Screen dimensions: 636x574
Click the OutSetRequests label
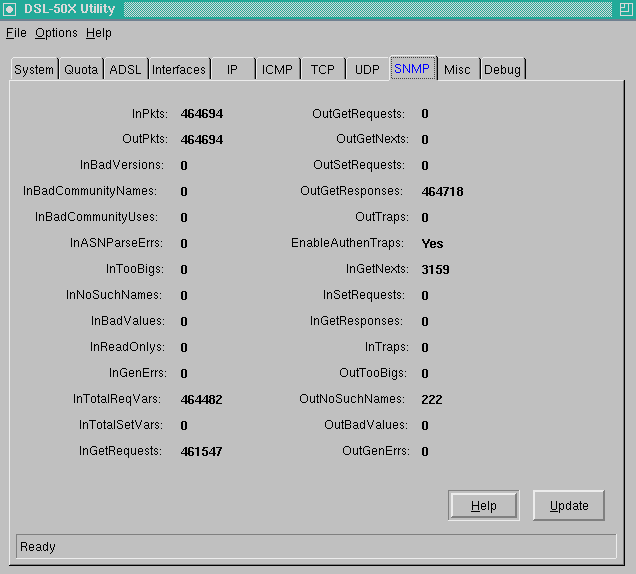tap(359, 165)
